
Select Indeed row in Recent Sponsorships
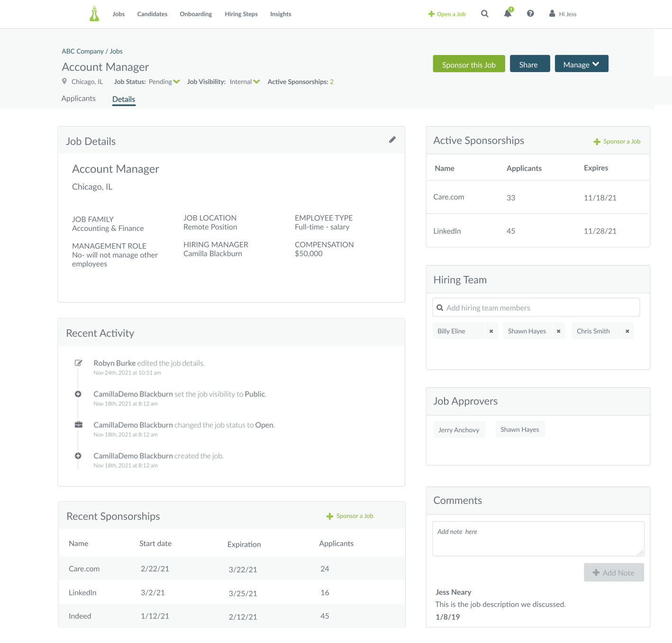(x=231, y=616)
